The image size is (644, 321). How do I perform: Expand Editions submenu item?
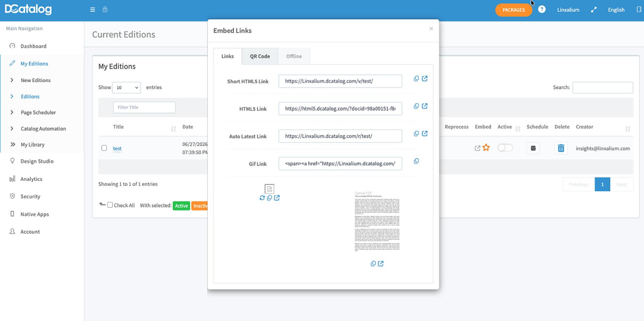point(30,97)
